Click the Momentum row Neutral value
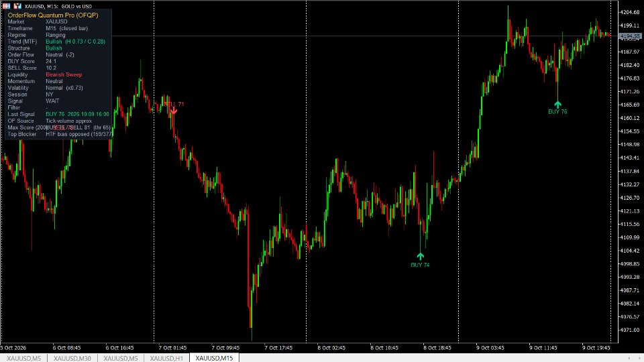Image resolution: width=644 pixels, height=362 pixels. tap(54, 81)
